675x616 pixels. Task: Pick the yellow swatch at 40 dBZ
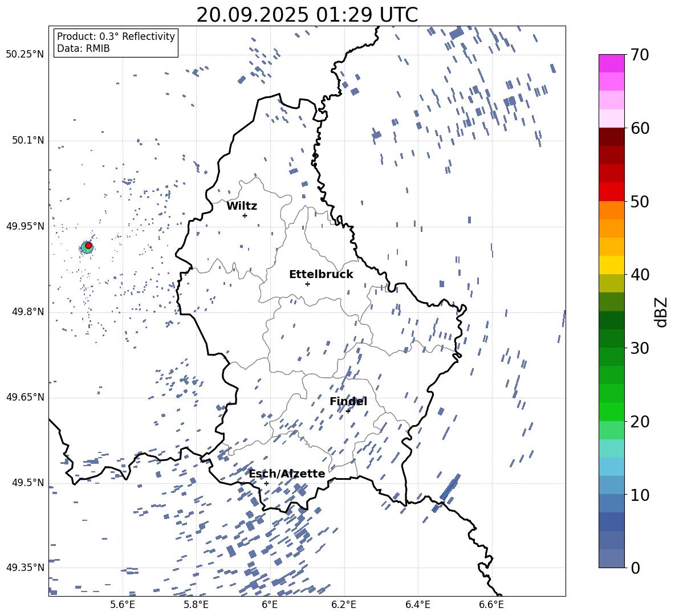tap(612, 265)
